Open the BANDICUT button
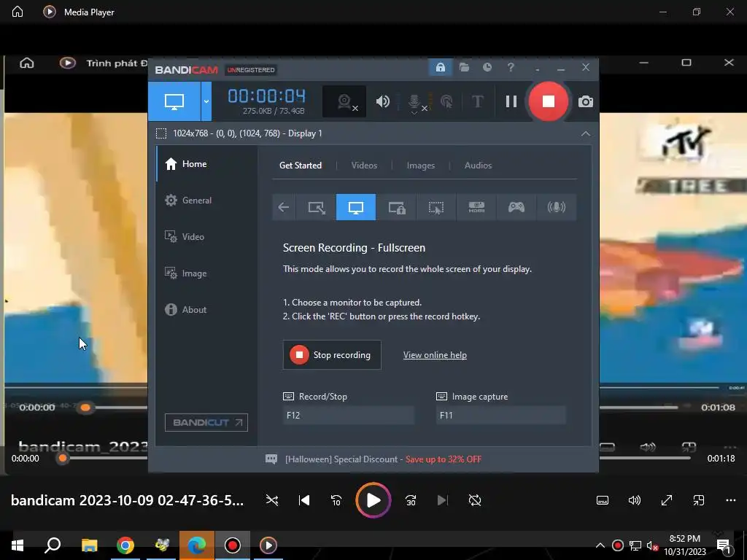Image resolution: width=747 pixels, height=560 pixels. point(206,422)
